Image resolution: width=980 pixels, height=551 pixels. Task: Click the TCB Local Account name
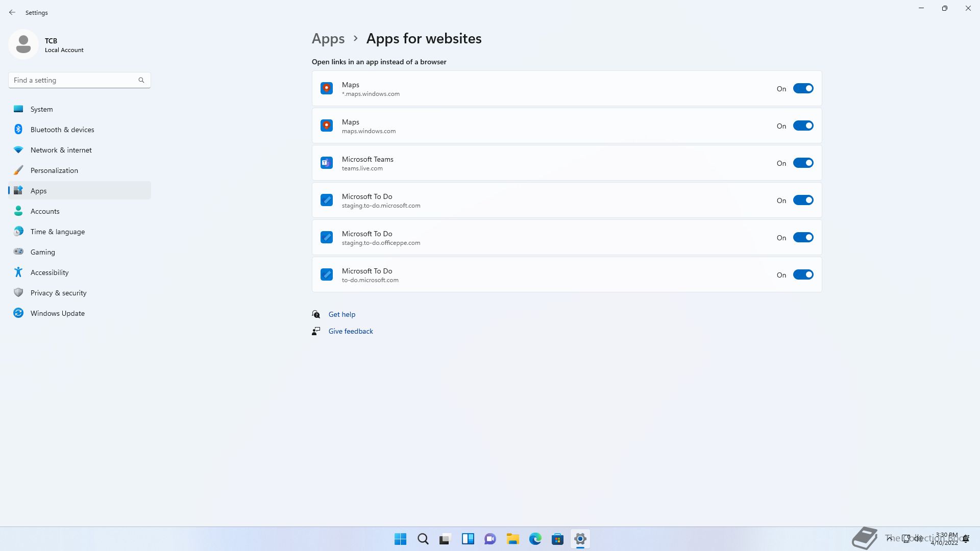[x=64, y=45]
